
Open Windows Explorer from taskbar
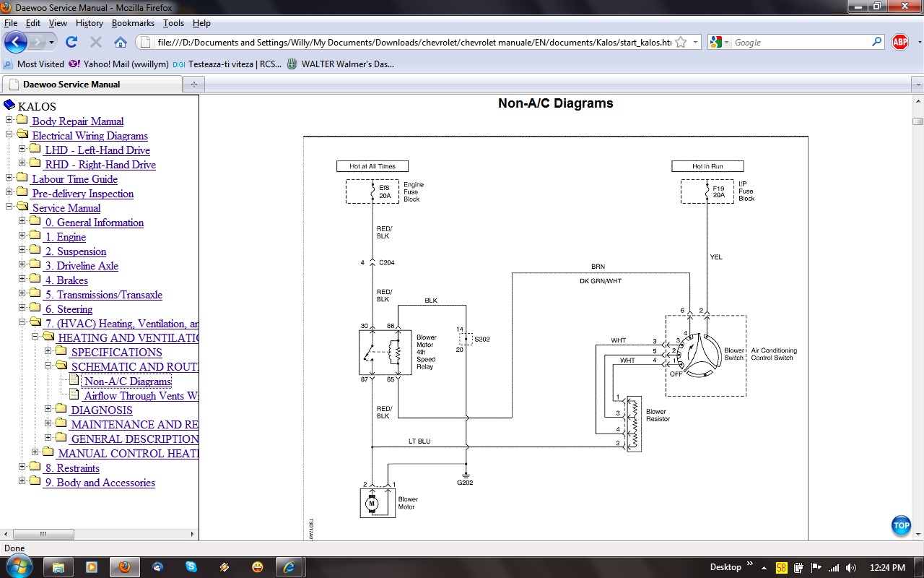58,567
